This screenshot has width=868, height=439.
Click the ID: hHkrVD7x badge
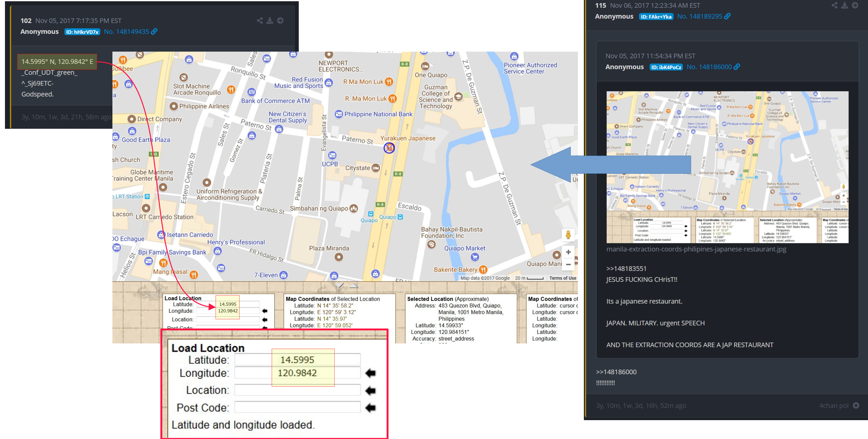(82, 32)
